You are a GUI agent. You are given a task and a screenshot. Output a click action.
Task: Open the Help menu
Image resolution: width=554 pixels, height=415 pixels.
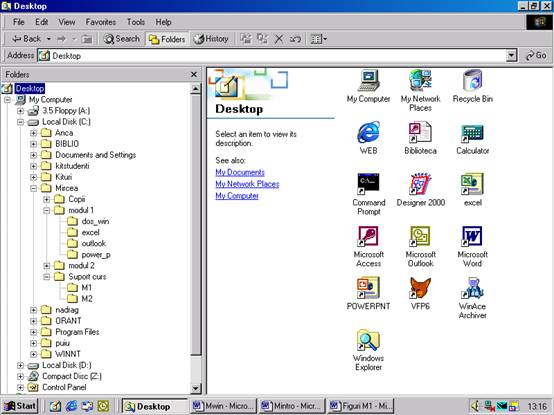tap(164, 22)
